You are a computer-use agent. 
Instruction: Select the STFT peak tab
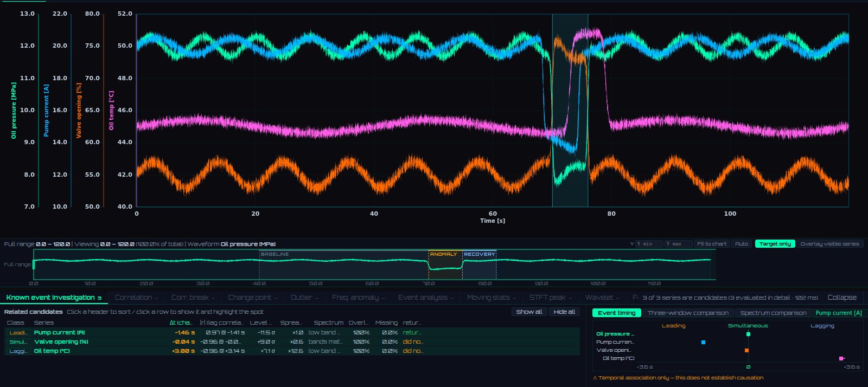(550, 298)
